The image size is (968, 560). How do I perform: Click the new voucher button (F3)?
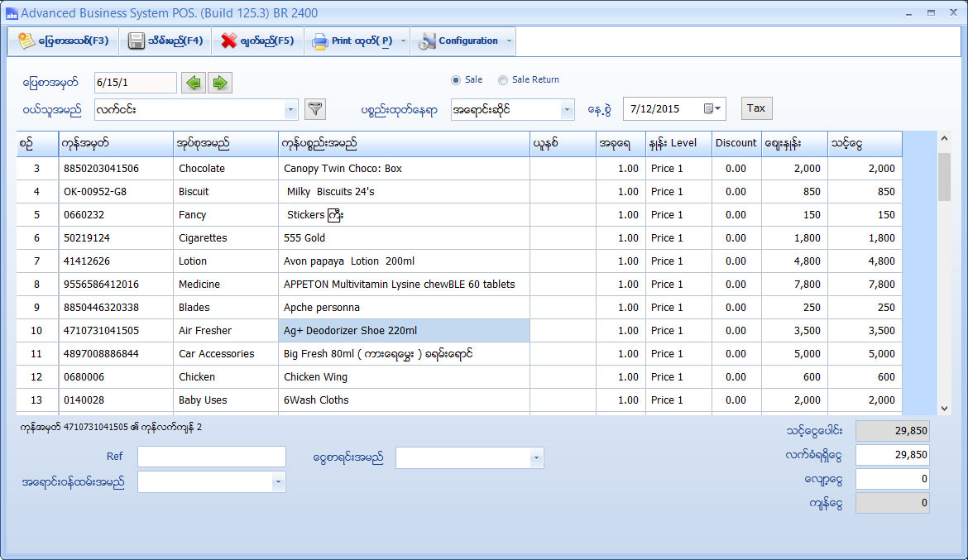(x=64, y=41)
